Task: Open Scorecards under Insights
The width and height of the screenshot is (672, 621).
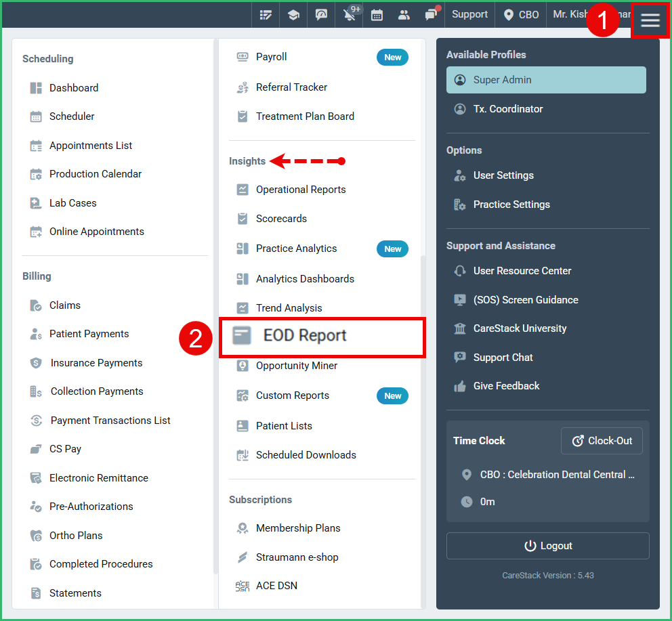Action: click(x=282, y=219)
